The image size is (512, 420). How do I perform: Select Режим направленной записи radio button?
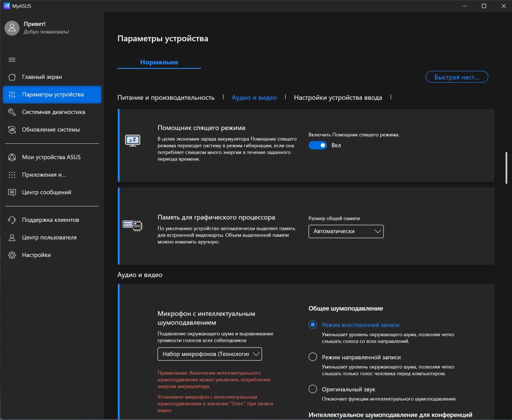tap(313, 357)
